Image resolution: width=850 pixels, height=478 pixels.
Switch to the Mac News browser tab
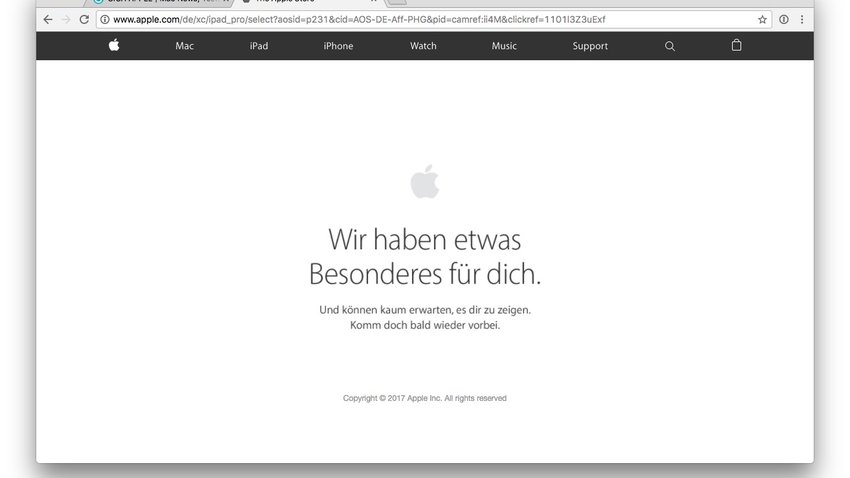[161, 2]
